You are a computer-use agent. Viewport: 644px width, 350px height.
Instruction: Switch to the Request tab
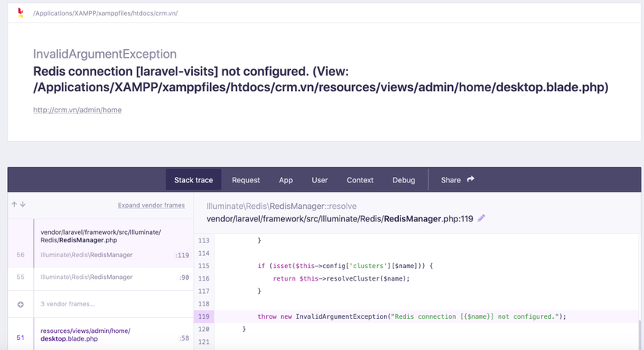tap(246, 180)
